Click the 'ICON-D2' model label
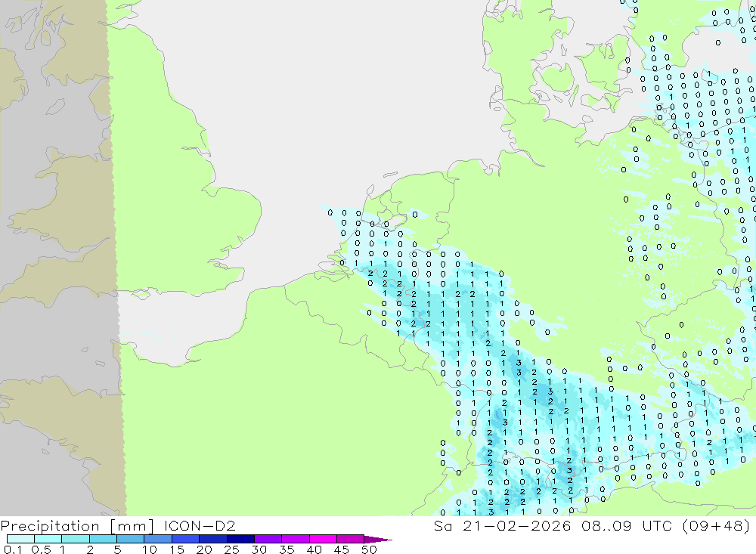The width and height of the screenshot is (756, 554). 200,525
